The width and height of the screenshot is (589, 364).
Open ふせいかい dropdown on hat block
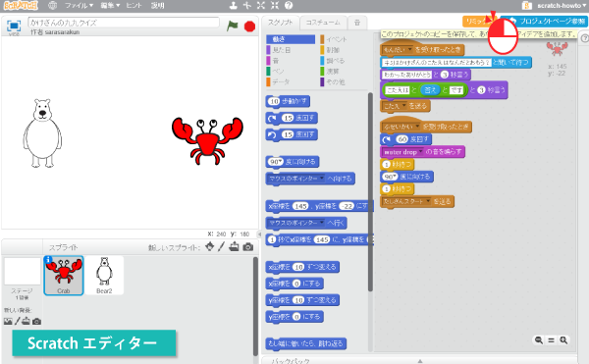click(417, 127)
